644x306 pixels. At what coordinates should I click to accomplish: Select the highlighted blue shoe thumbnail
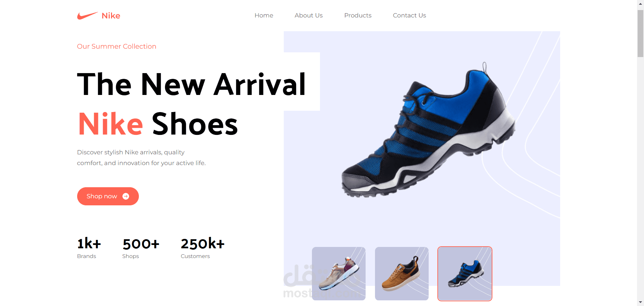(465, 273)
